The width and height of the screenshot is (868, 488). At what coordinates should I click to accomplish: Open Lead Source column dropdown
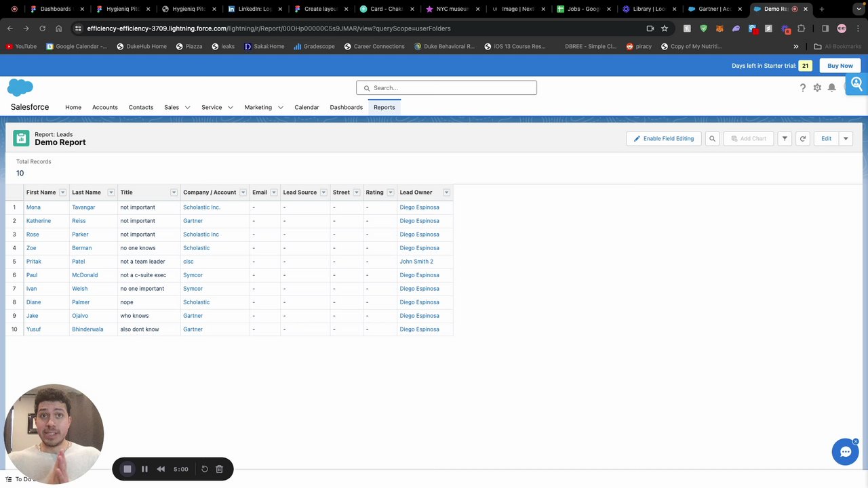coord(323,192)
